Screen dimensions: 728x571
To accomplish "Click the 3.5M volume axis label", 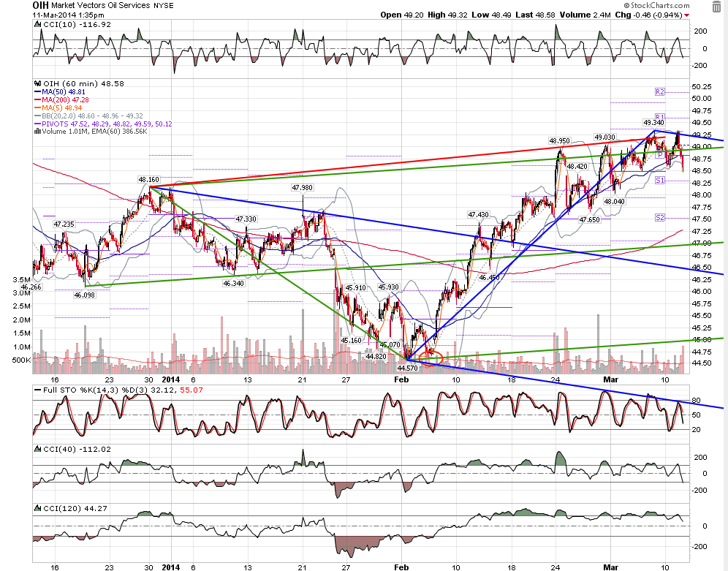I will coord(22,279).
